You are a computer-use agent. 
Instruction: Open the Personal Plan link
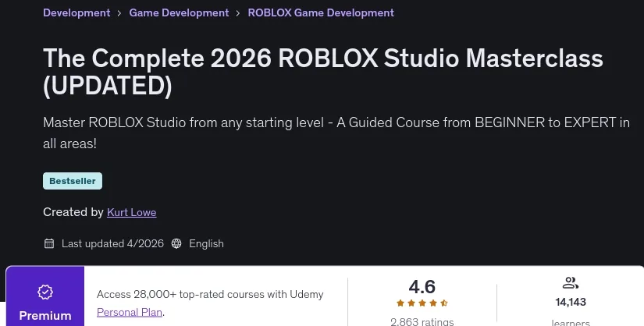pyautogui.click(x=130, y=312)
